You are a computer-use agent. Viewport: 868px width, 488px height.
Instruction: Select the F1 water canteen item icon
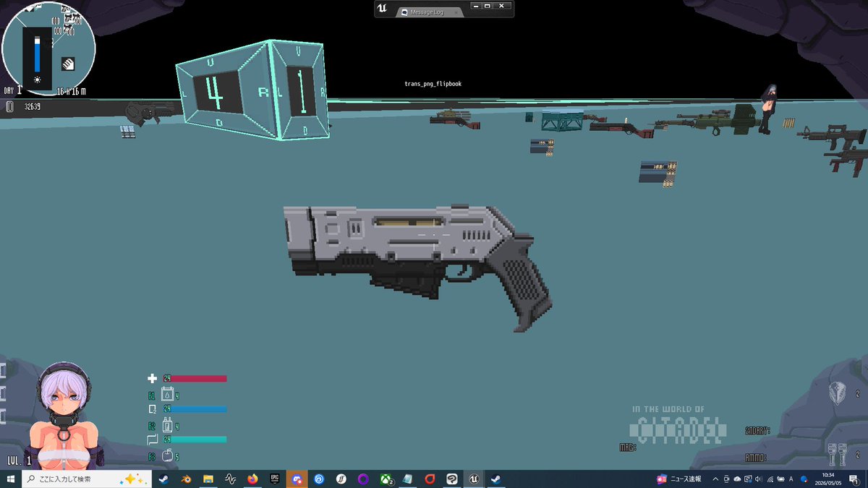click(166, 394)
